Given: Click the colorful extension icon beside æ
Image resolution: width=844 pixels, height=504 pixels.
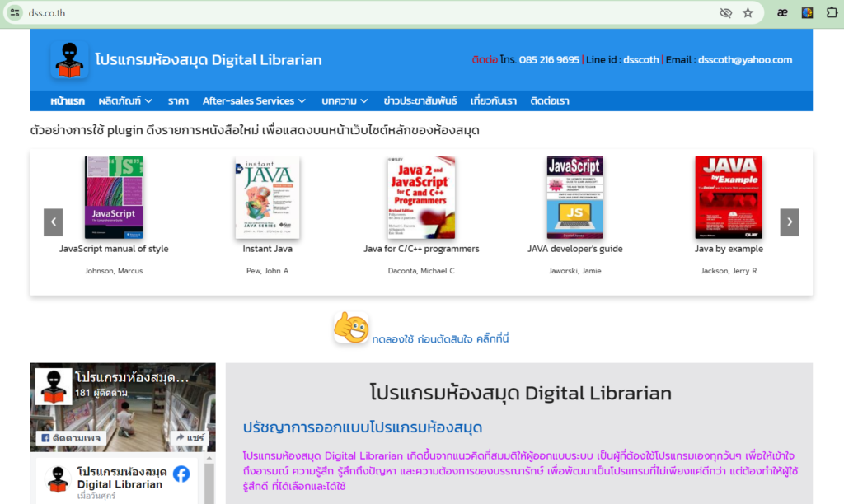Looking at the screenshot, I should pyautogui.click(x=807, y=12).
